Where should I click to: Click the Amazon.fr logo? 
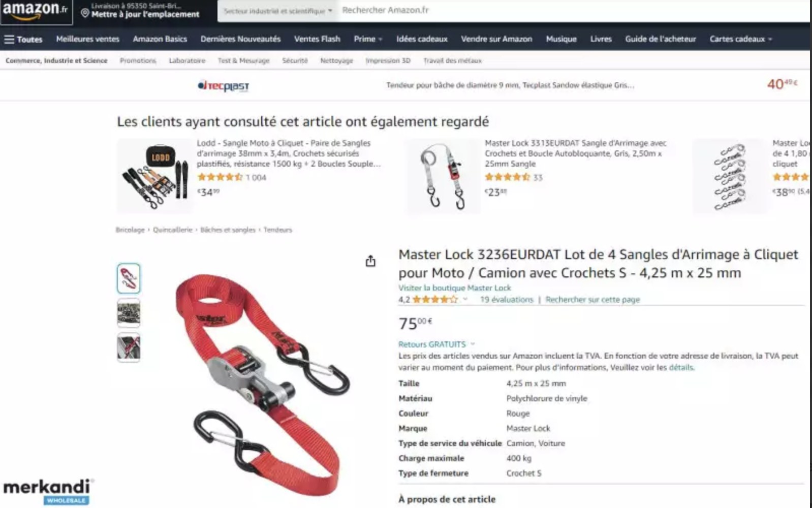[36, 11]
